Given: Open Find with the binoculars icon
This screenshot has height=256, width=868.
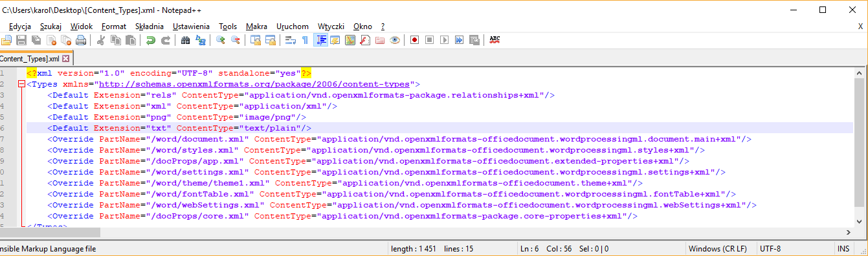Looking at the screenshot, I should point(185,40).
